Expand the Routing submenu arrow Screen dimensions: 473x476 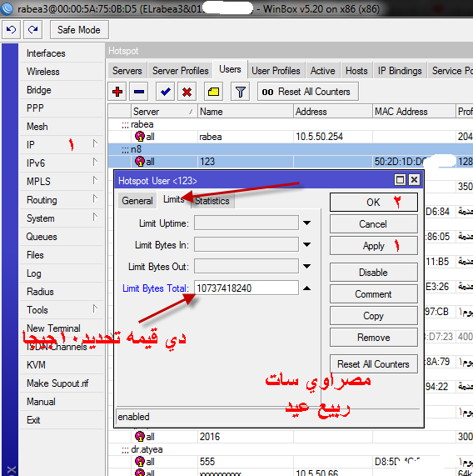[95, 199]
